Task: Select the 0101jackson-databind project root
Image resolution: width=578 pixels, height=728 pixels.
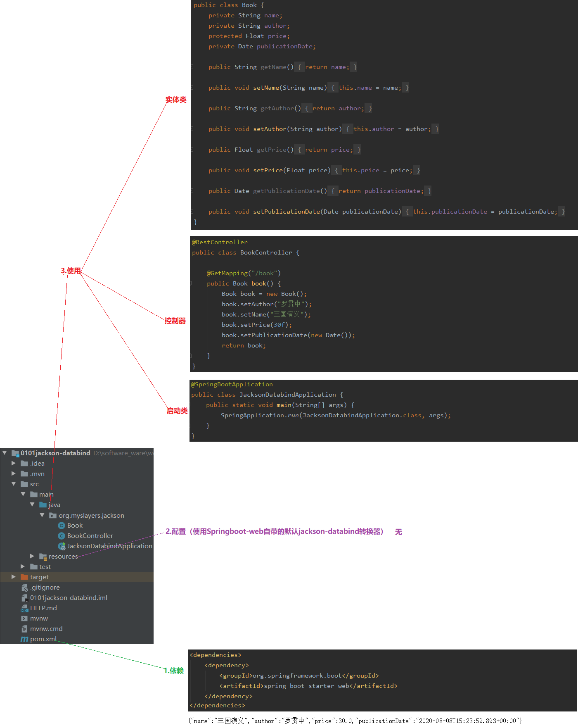Action: coord(55,453)
